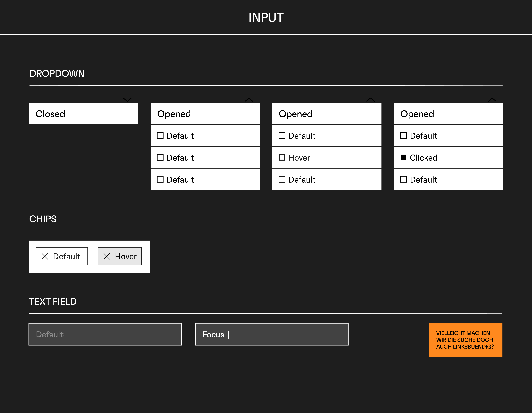Click the first Opened dropdown header
The height and width of the screenshot is (413, 532).
pos(205,114)
